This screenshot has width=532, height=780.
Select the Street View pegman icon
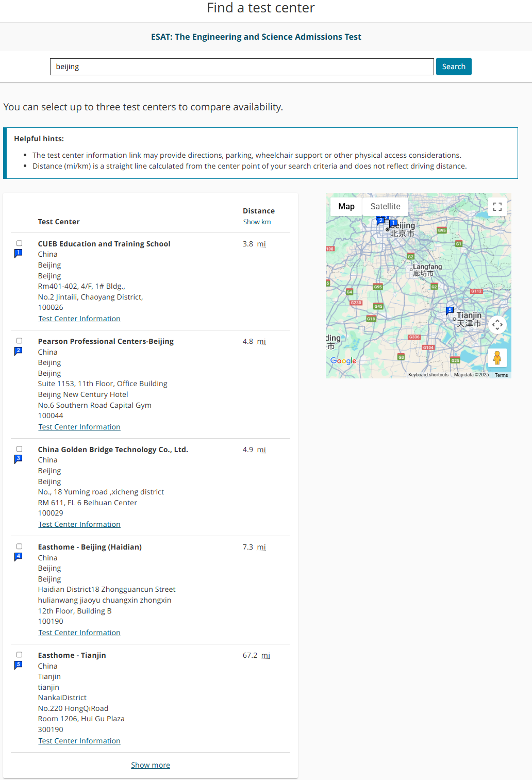click(x=497, y=357)
